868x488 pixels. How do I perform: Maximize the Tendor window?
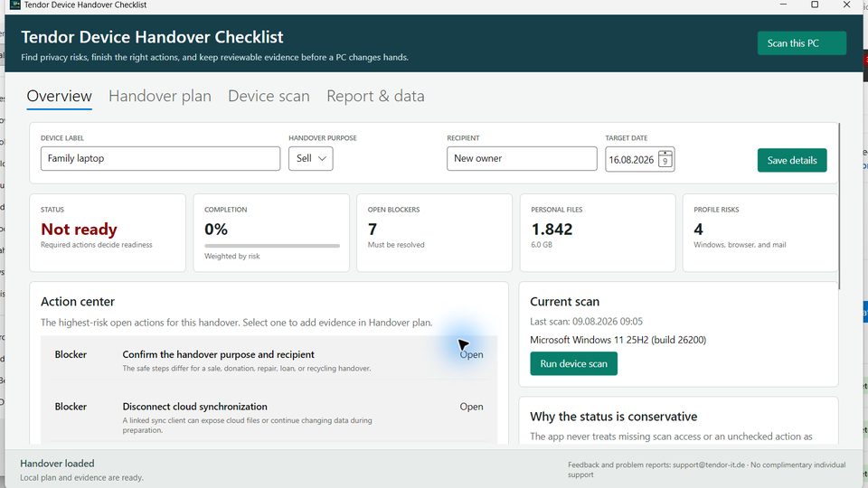tap(815, 5)
